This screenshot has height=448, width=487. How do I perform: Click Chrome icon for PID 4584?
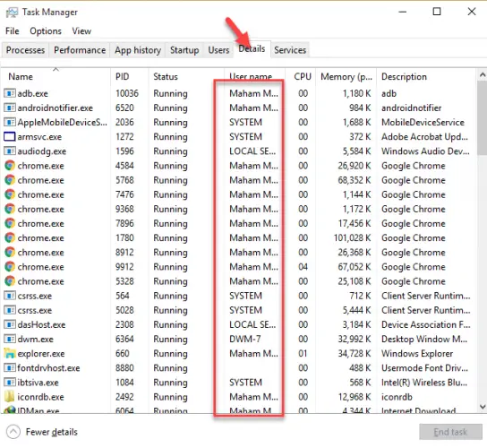10,166
